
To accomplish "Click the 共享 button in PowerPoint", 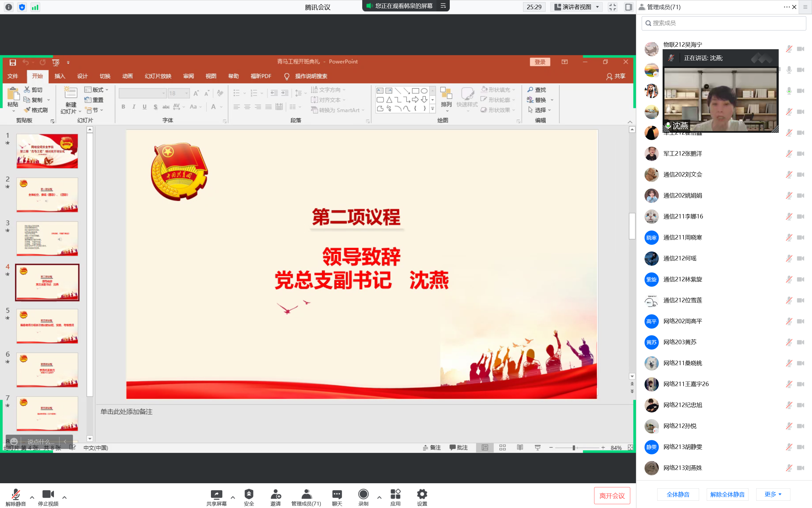I will pyautogui.click(x=616, y=76).
